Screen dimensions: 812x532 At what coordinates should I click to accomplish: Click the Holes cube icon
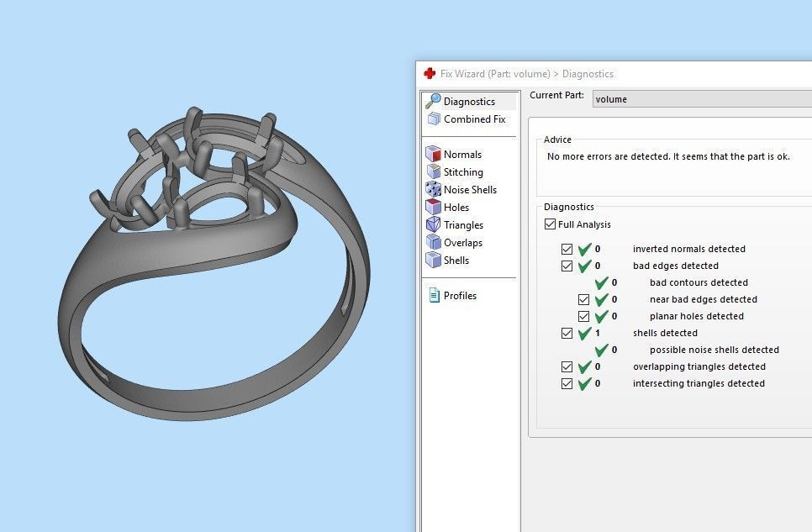pyautogui.click(x=433, y=207)
